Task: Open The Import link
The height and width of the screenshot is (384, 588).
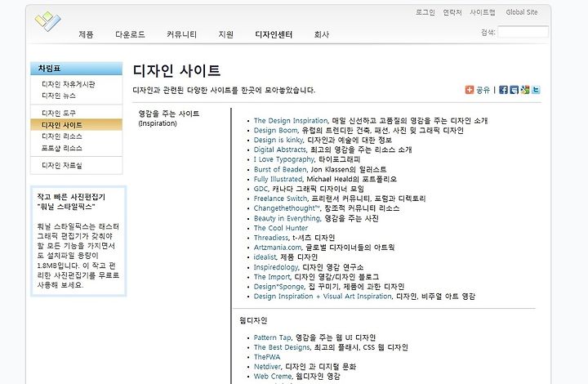Action: coord(272,277)
